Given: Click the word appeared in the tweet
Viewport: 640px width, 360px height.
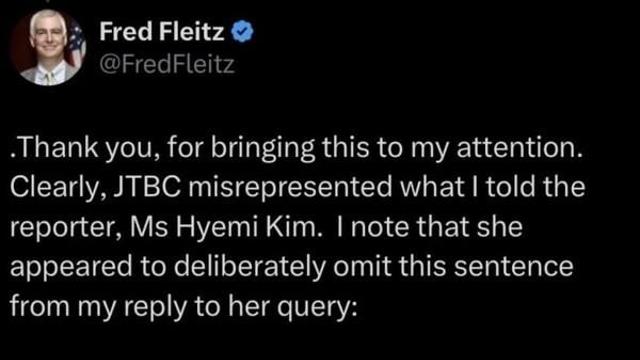Looking at the screenshot, I should [x=71, y=267].
